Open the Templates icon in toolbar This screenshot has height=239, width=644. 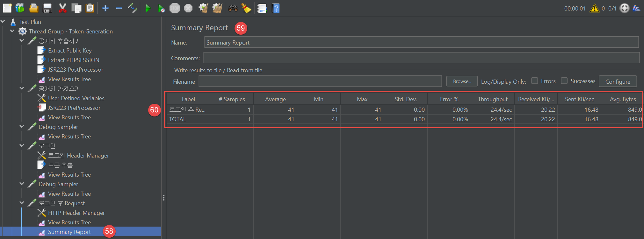[20, 8]
